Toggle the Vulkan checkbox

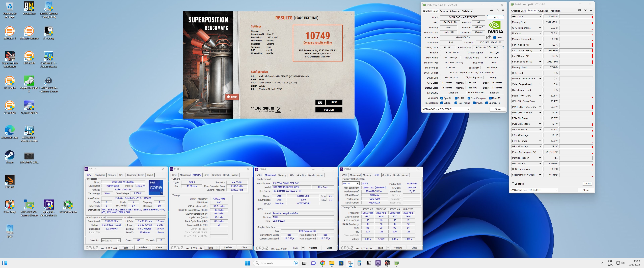click(x=442, y=103)
